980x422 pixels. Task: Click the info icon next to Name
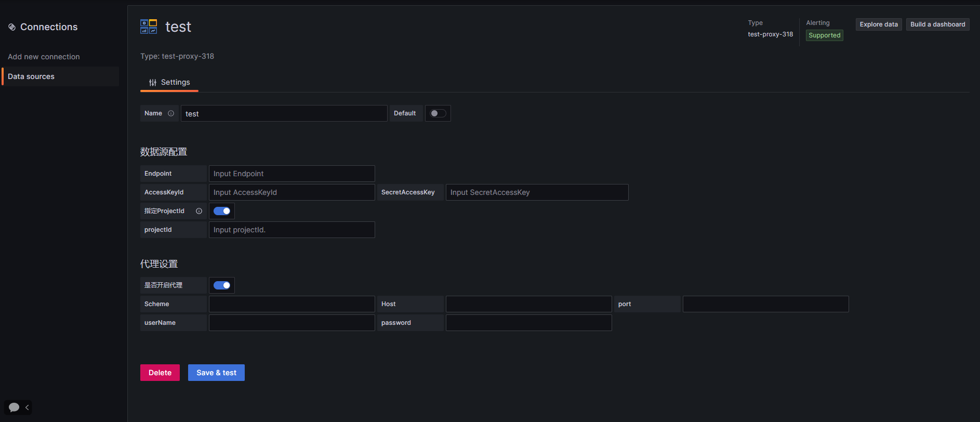point(171,113)
